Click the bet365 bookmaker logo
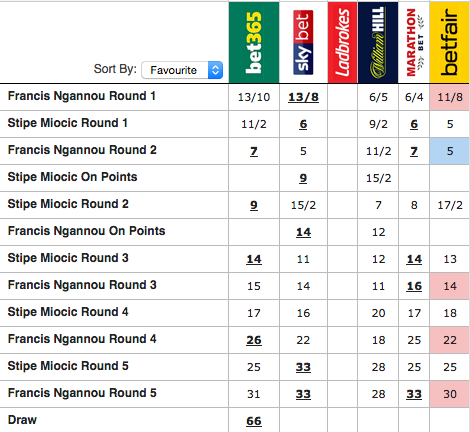Viewport: 470px width, 432px height. point(254,42)
